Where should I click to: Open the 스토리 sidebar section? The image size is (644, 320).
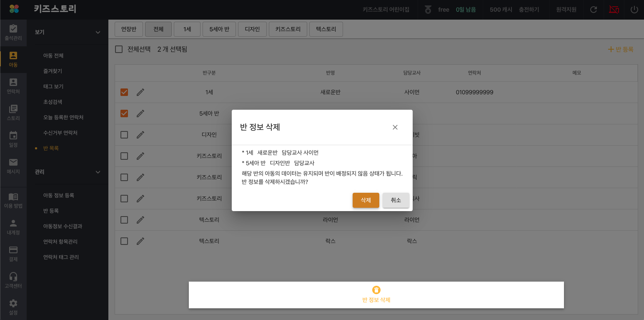[13, 113]
